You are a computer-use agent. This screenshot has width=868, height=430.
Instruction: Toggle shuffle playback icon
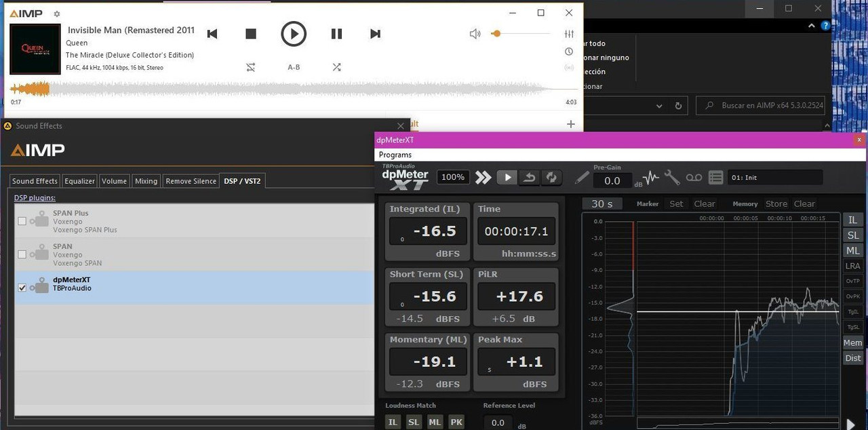[x=336, y=67]
